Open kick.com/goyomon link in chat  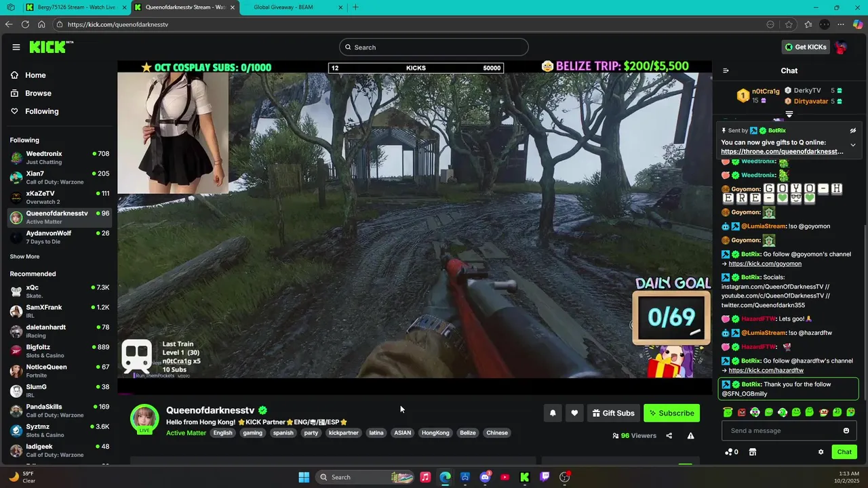[x=765, y=264]
